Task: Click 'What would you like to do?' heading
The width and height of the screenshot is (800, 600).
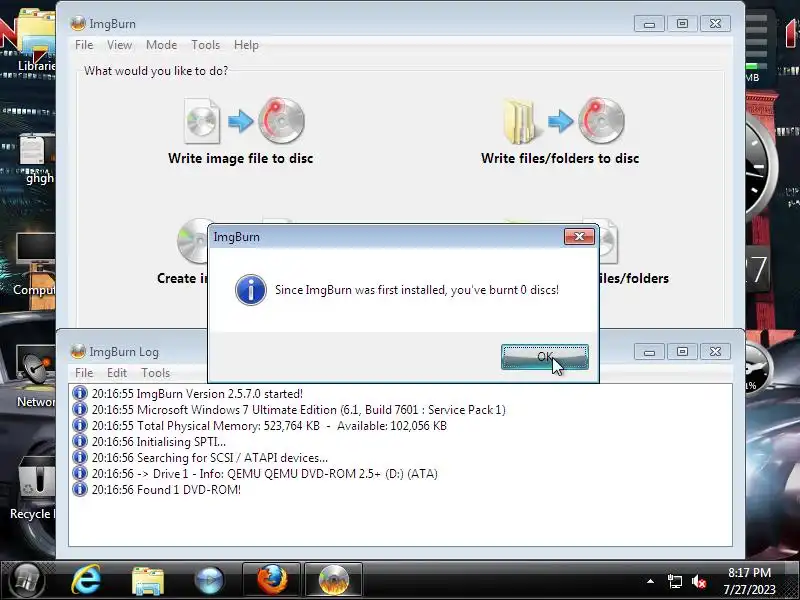Action: click(x=156, y=71)
